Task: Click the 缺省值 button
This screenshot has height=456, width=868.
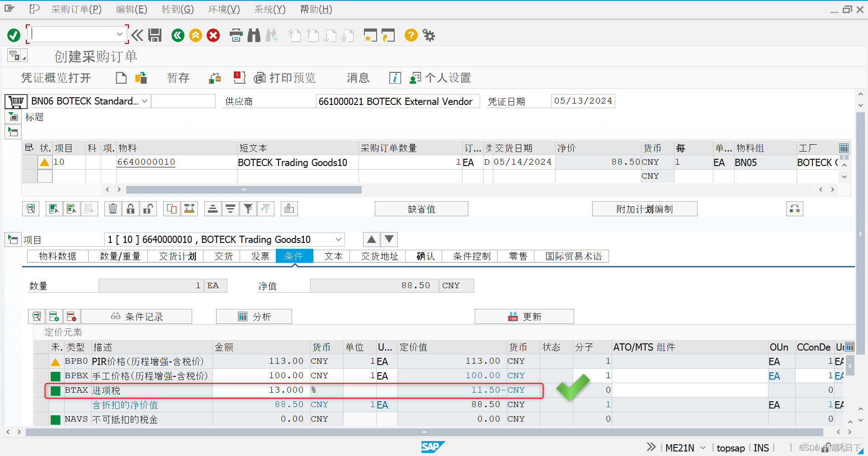Action: 421,209
